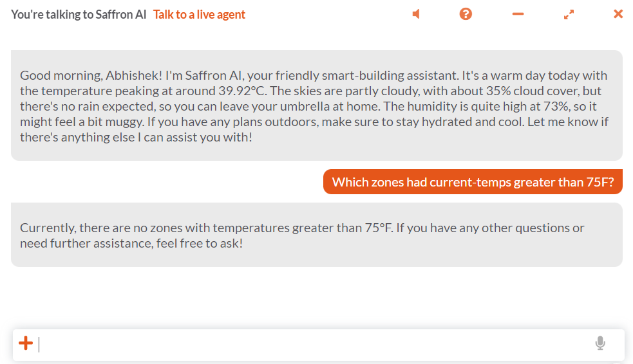Select the 'Good morning, Abhishek' greeting bubble
This screenshot has height=364, width=633.
coord(317,105)
